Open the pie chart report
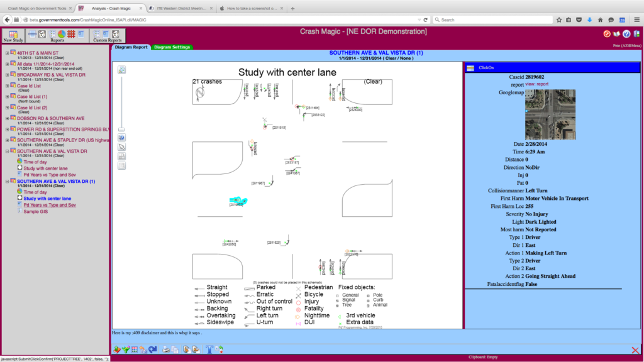Viewport: 644px width, 362px height. coord(62,34)
